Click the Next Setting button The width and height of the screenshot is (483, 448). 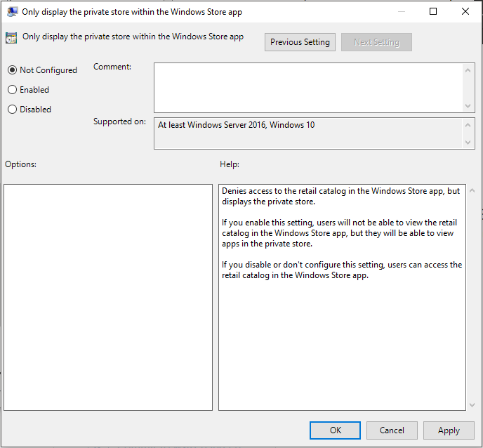(376, 42)
